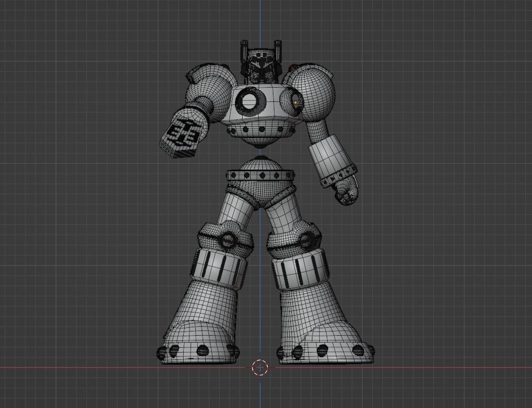Select the large shoulder sphere above the lowered arm
The image size is (532, 408).
(x=313, y=93)
